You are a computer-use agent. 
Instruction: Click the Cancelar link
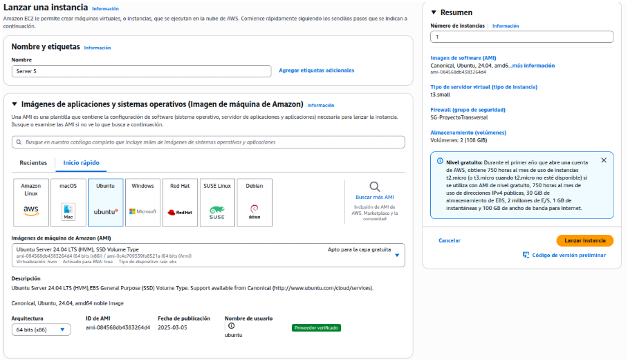tap(450, 240)
